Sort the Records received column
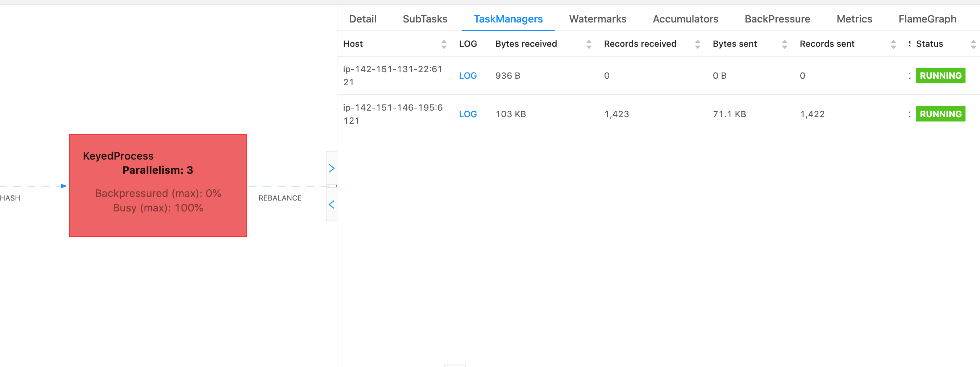The image size is (980, 367). (697, 44)
